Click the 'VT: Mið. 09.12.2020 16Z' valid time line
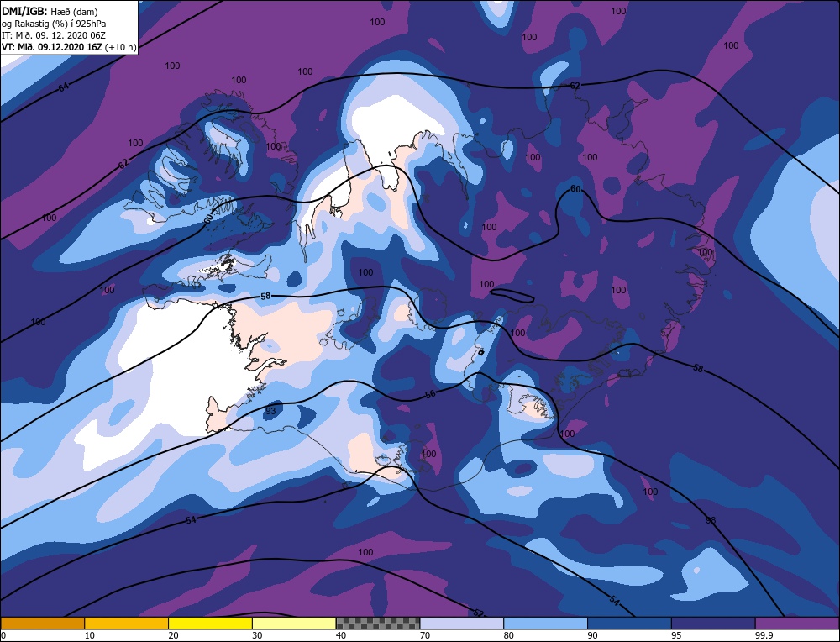Image resolution: width=840 pixels, height=642 pixels. tap(52, 47)
